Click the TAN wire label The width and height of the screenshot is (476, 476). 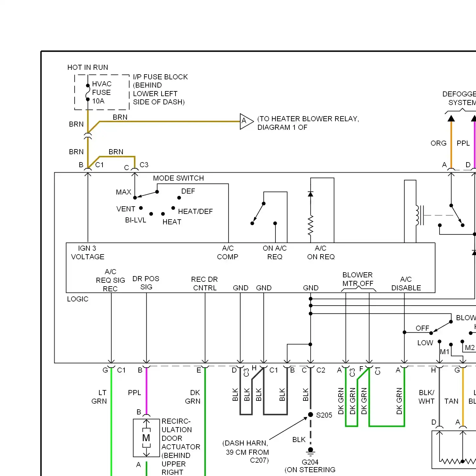(451, 401)
